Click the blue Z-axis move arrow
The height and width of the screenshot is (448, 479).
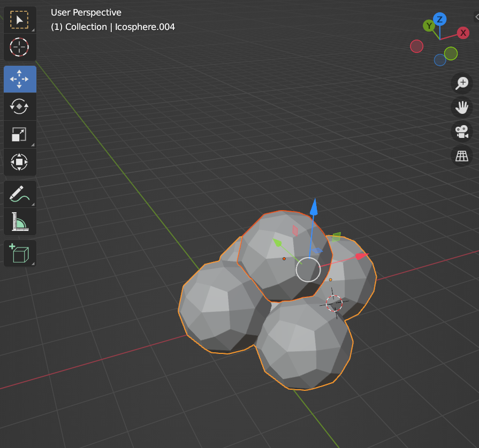314,207
